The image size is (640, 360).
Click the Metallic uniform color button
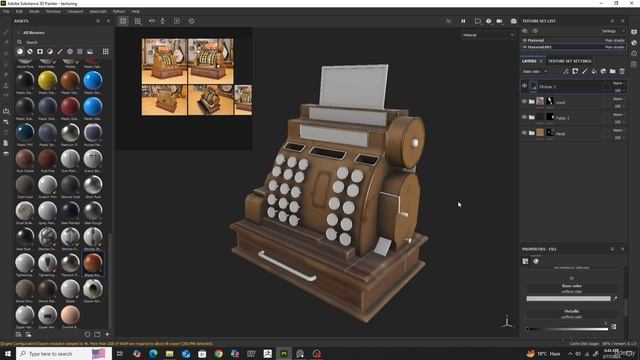tap(571, 314)
